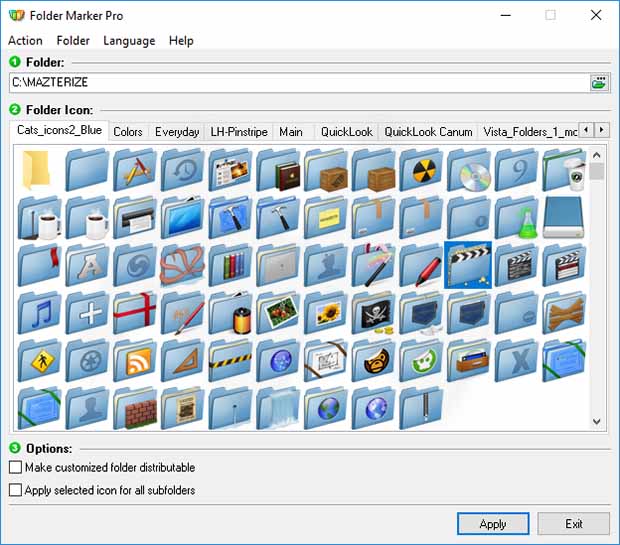620x545 pixels.
Task: Select the library books folder icon
Action: (229, 265)
